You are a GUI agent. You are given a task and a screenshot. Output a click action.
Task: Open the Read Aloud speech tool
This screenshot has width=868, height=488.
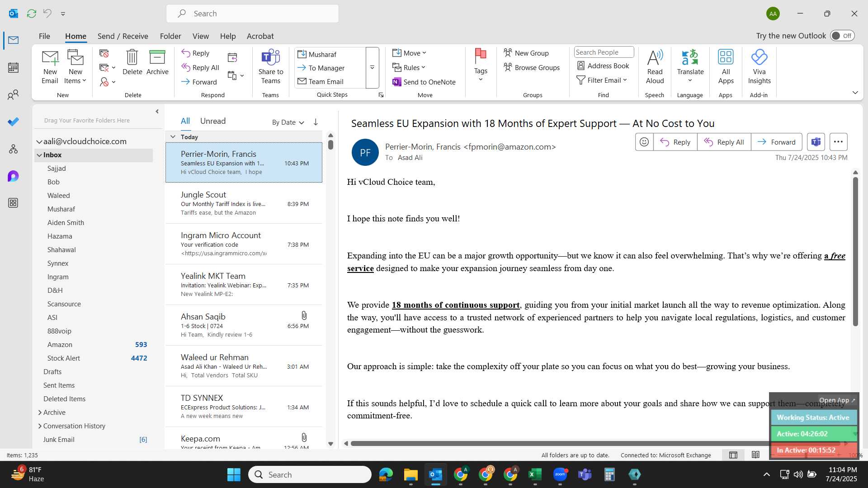(x=655, y=67)
